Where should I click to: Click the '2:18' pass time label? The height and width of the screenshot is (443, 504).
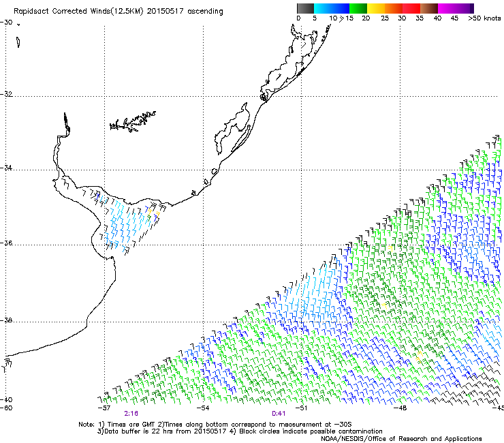point(131,414)
